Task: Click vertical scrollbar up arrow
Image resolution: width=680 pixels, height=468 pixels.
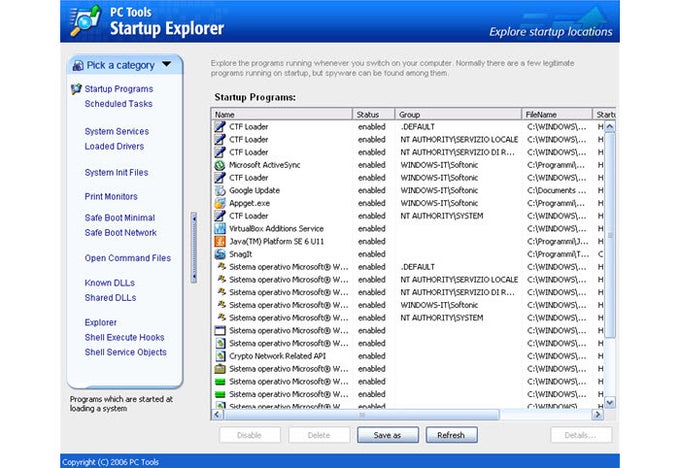Action: pos(610,127)
